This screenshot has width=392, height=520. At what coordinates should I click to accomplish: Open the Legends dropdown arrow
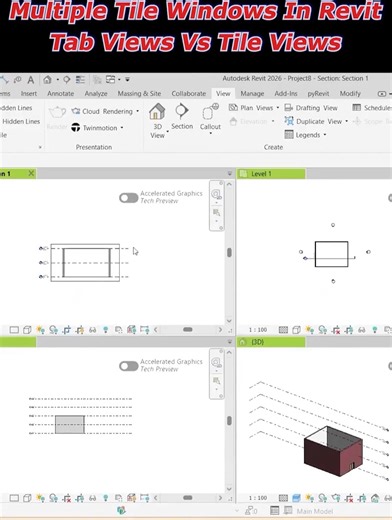coord(325,135)
